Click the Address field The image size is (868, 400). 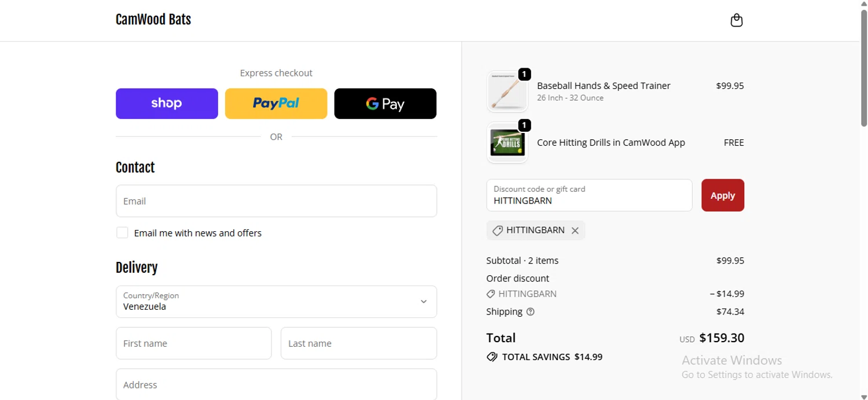click(x=276, y=384)
